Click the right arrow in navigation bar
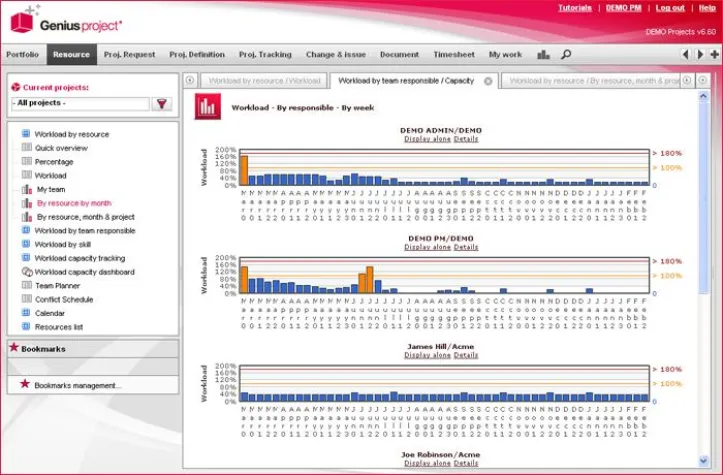 point(700,55)
